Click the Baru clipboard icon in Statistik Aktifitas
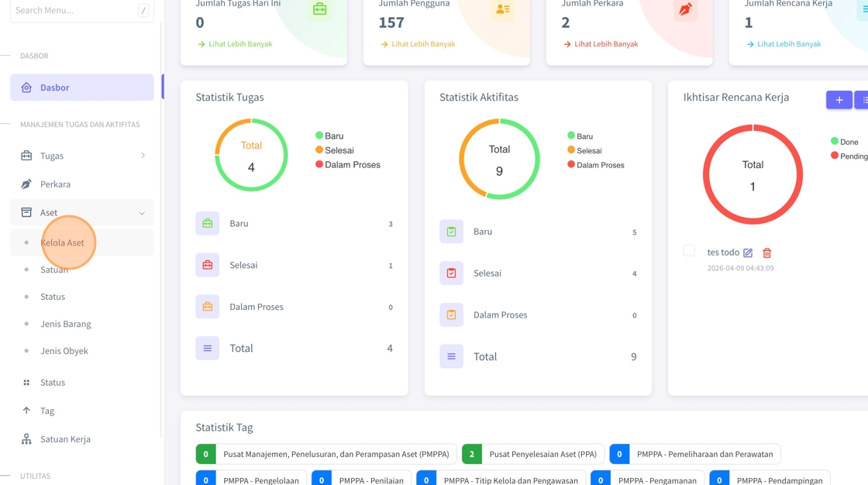The width and height of the screenshot is (868, 485). tap(451, 232)
